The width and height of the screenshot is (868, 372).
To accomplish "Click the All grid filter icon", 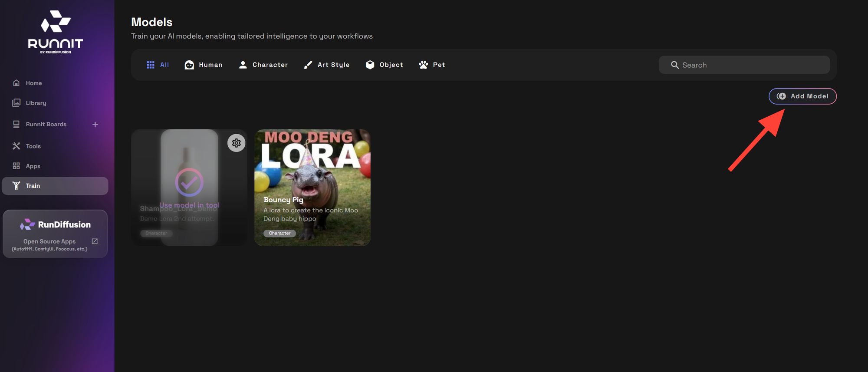I will (x=151, y=65).
